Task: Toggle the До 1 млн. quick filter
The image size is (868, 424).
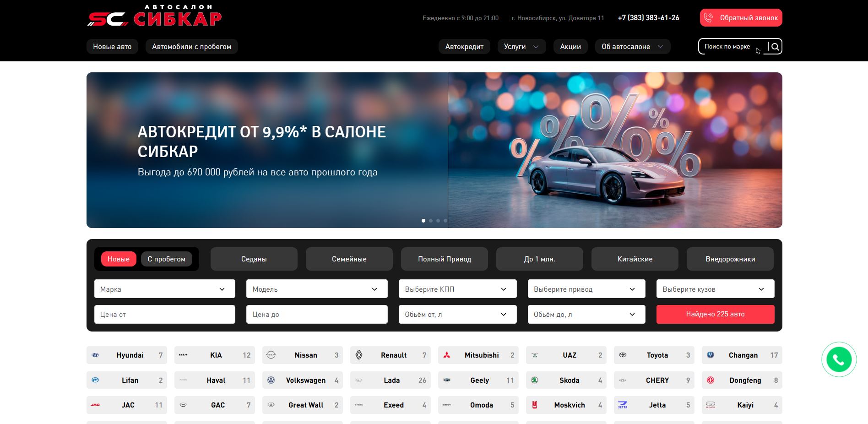Action: [540, 259]
